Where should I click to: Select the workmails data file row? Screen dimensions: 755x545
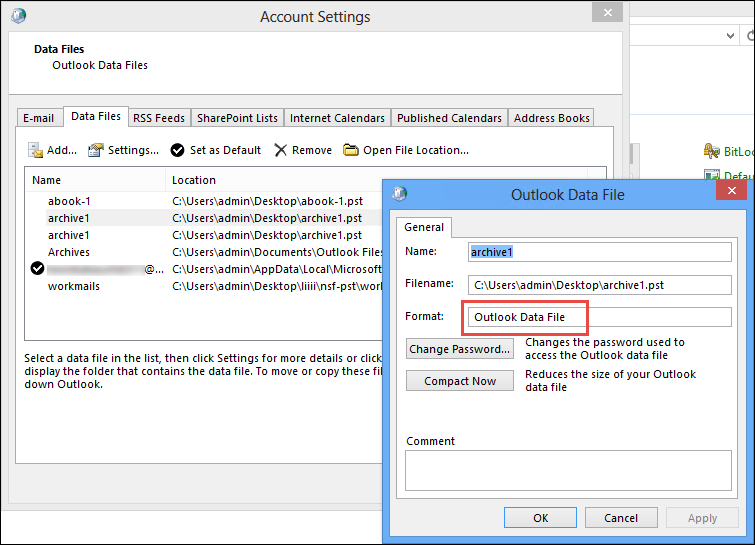205,286
